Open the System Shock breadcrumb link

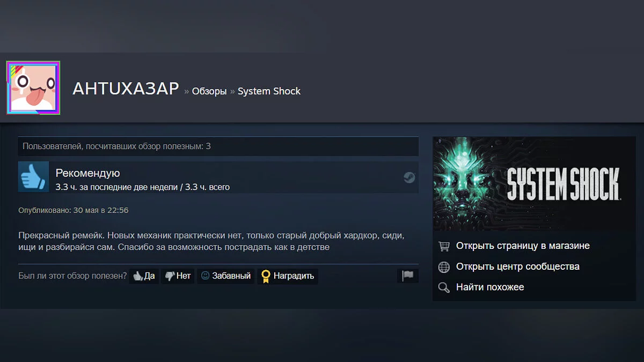[269, 91]
